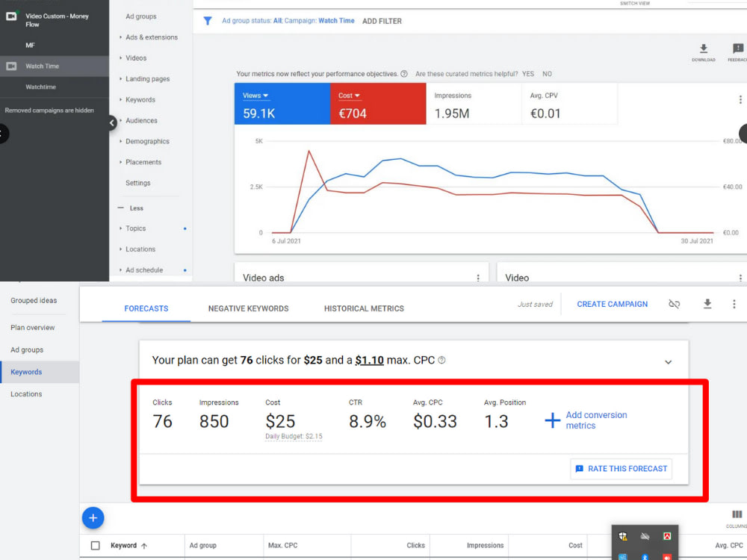
Task: Open the more-options menu beside the plan download icon
Action: [x=734, y=304]
